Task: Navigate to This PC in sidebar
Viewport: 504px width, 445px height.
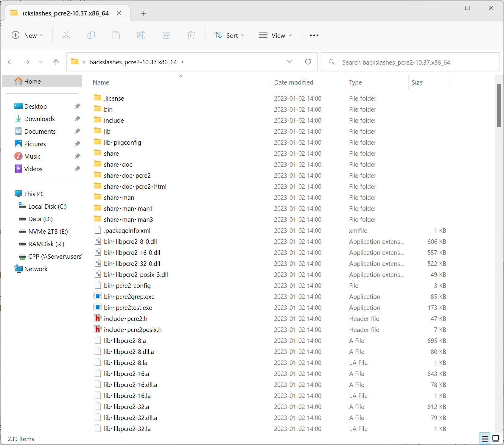Action: [x=34, y=193]
